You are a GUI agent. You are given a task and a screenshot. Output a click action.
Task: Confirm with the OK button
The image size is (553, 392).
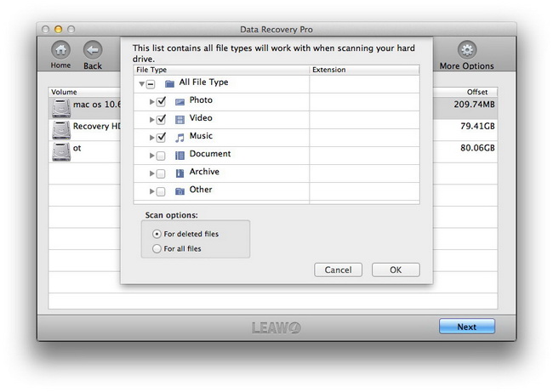coord(396,270)
